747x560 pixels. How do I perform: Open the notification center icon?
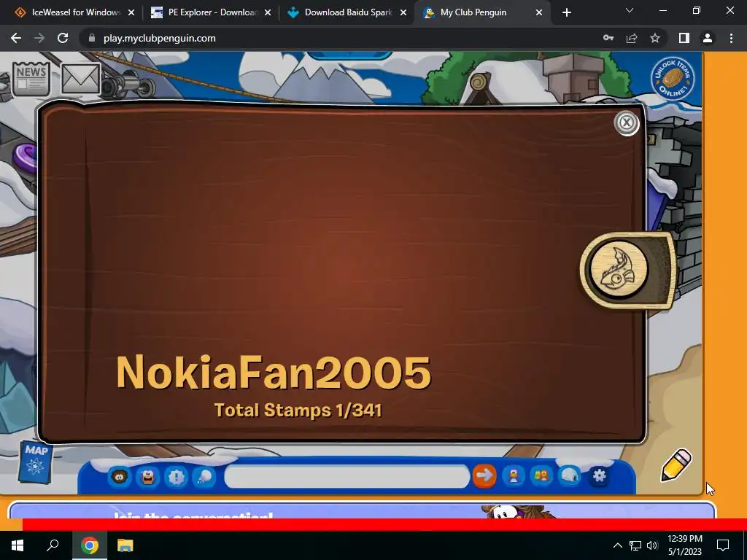(723, 545)
